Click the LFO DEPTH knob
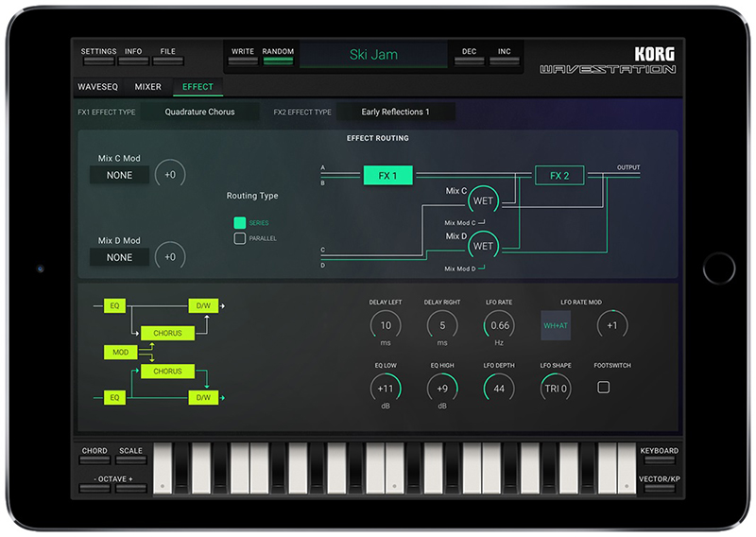This screenshot has width=756, height=537. (x=499, y=389)
